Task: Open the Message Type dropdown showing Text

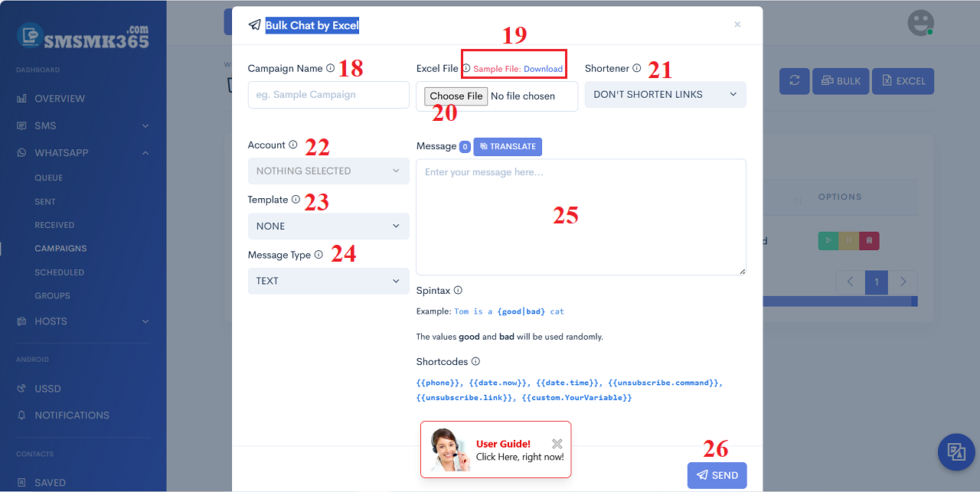Action: click(328, 282)
